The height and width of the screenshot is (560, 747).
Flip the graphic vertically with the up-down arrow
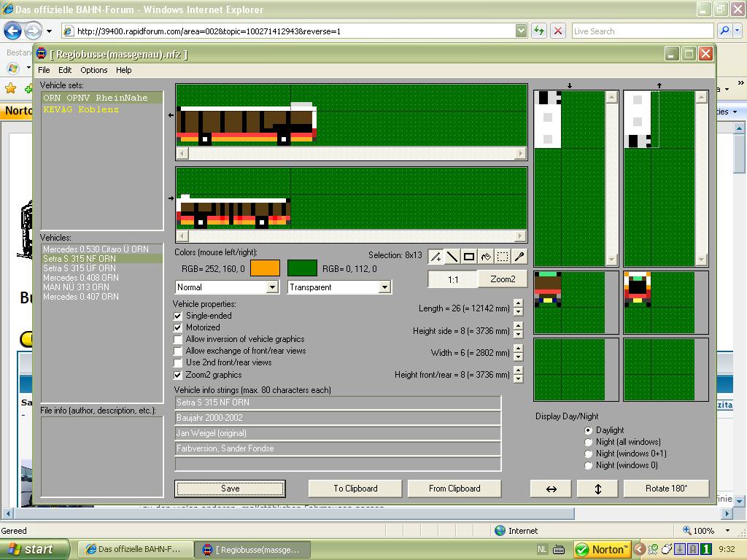click(598, 489)
